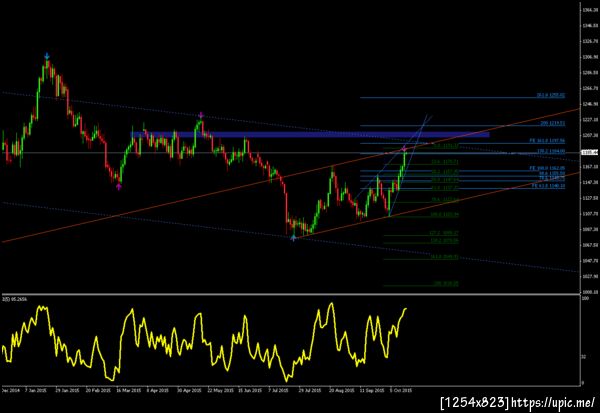Select the blue arrow marker at the January 2015 peak
600x413 pixels.
[47, 56]
